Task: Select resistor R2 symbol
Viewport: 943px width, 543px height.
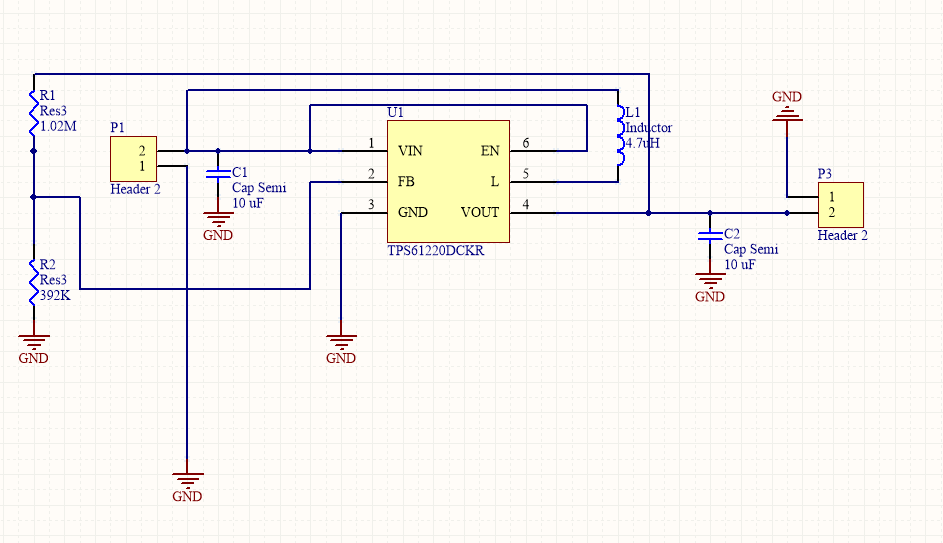Action: (x=34, y=281)
